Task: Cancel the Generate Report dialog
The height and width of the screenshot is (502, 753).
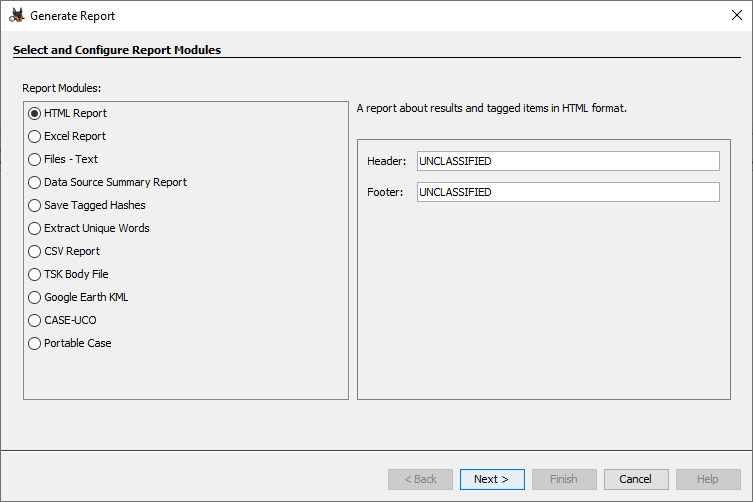Action: click(x=635, y=479)
